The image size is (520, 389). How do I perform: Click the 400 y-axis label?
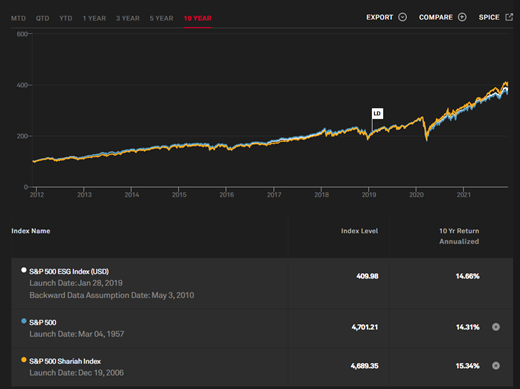click(22, 85)
